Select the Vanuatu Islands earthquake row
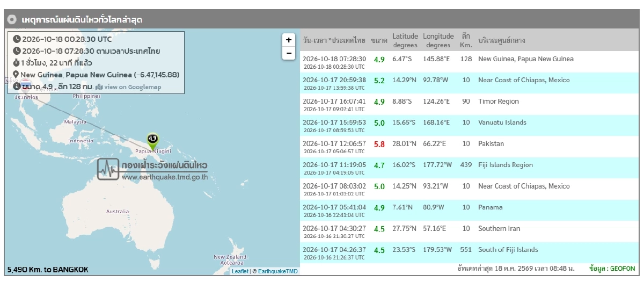The image size is (644, 282). point(470,125)
